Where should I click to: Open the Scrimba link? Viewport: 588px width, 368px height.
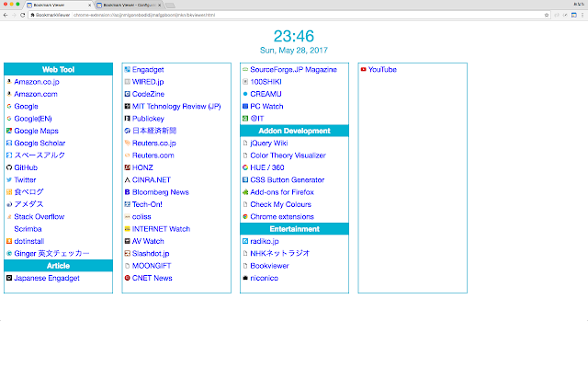coord(28,229)
